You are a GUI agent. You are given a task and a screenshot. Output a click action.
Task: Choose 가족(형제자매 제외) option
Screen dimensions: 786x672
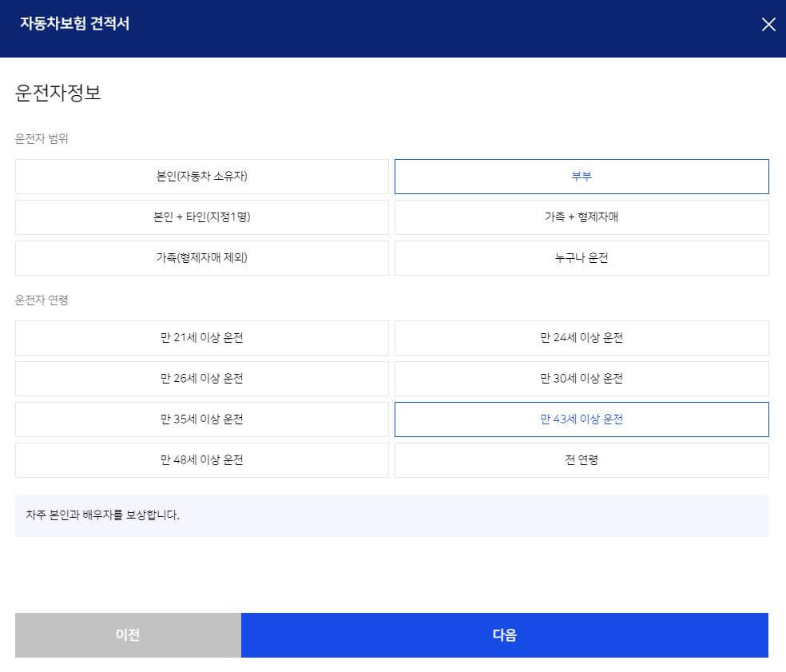[x=201, y=258]
